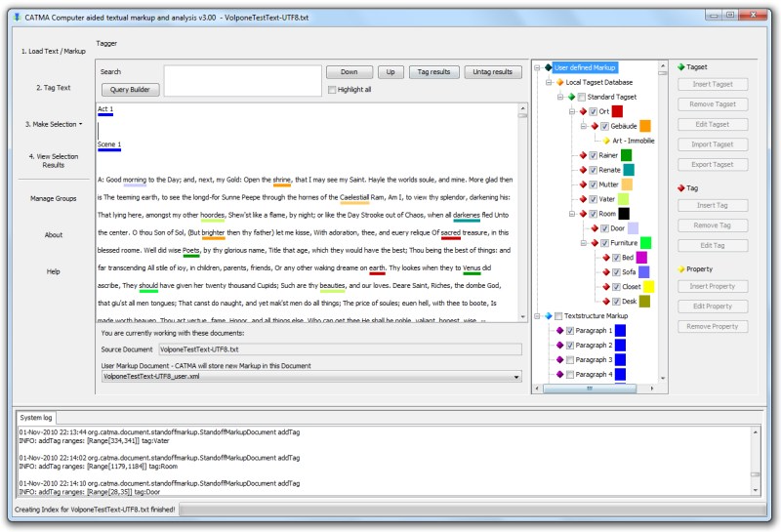Open Manage Groups
781x532 pixels.
coord(54,198)
